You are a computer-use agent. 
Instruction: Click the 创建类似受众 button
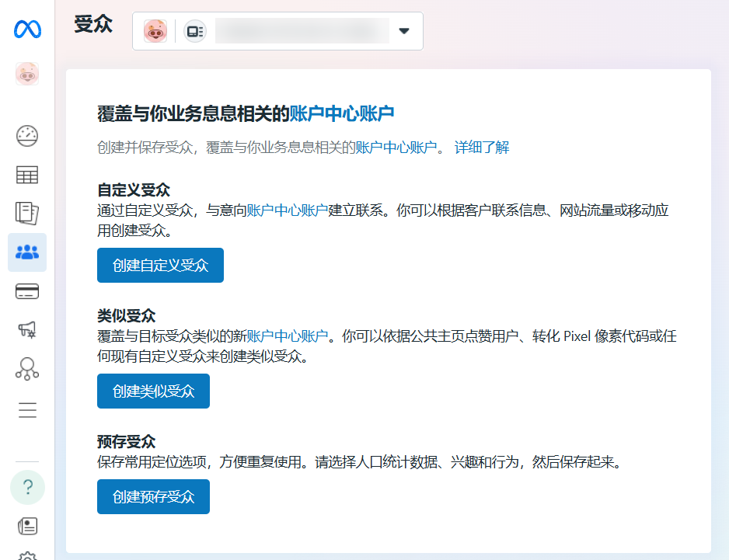(153, 391)
